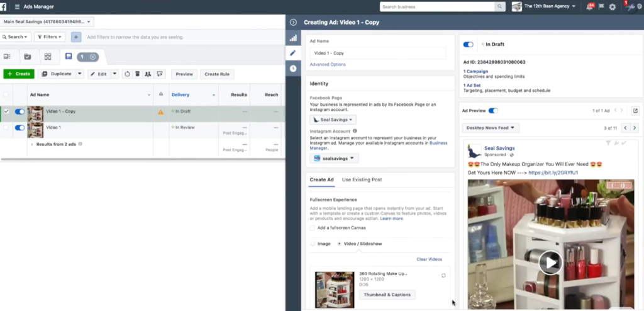Click the Create Rule button
The height and width of the screenshot is (311, 644).
217,74
